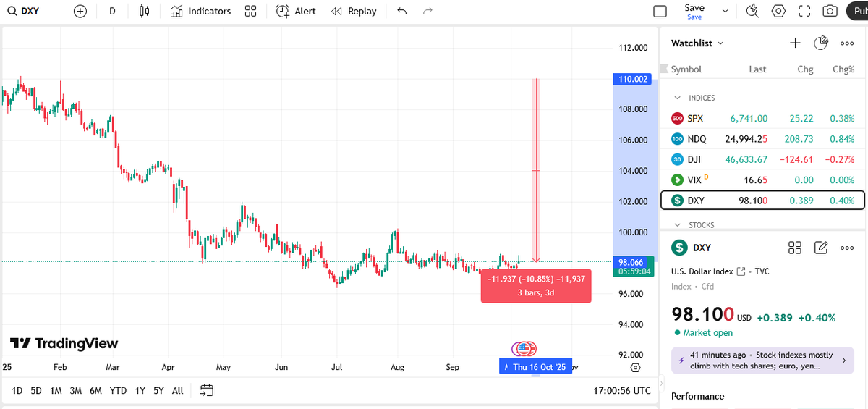Set chart range to 5Y
The image size is (868, 409).
pyautogui.click(x=158, y=391)
